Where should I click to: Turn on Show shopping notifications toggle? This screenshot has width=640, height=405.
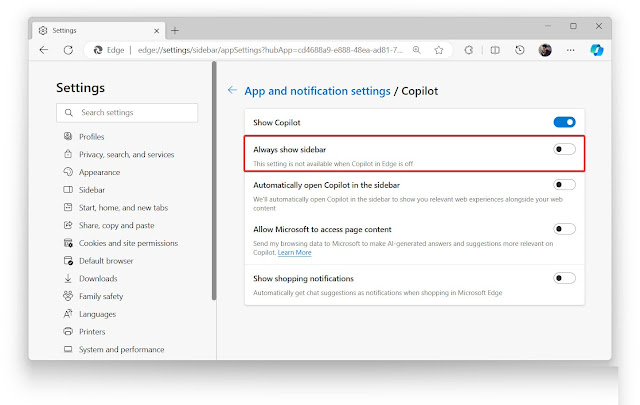pos(564,278)
